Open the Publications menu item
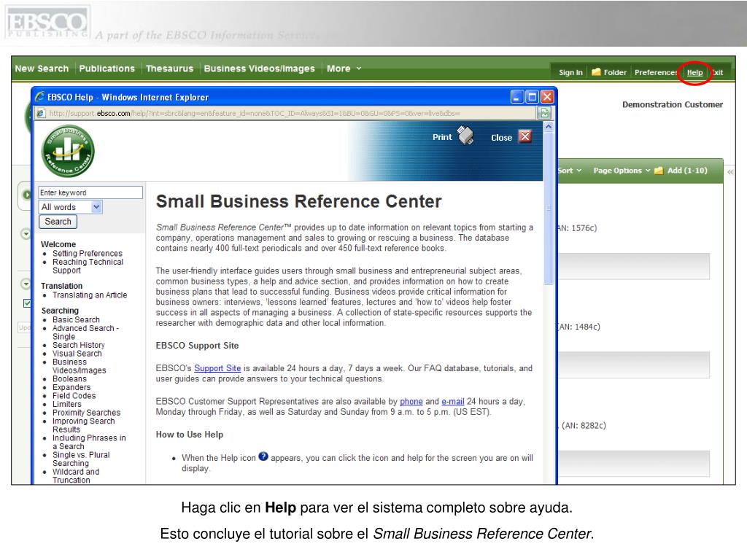Screen dimensions: 747x560 pos(107,69)
